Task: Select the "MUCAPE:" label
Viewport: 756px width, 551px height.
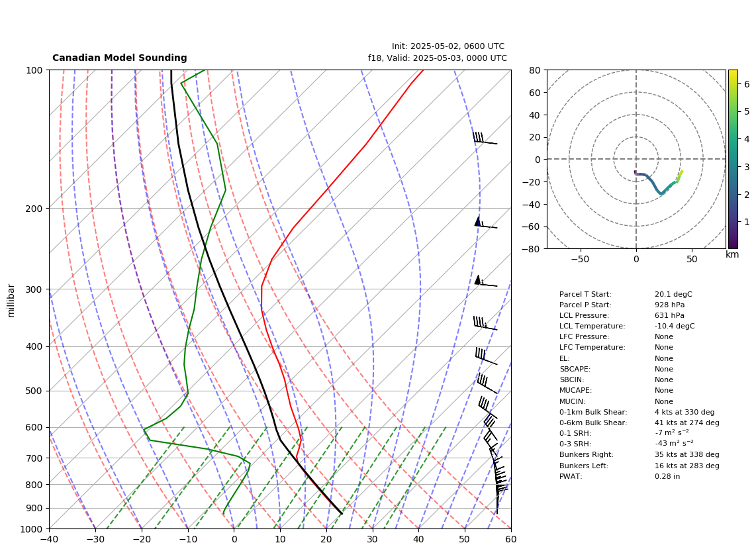Action: click(576, 390)
